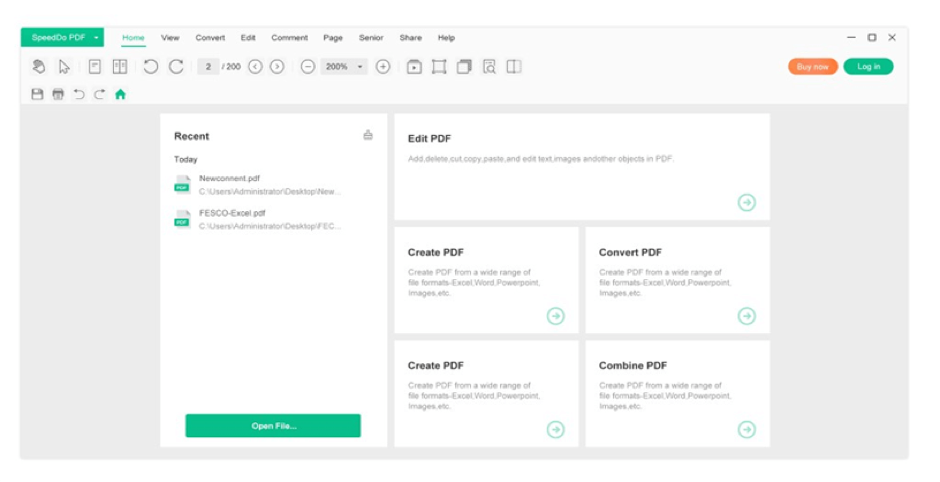Screen dimensions: 940x482
Task: Clear the Recent files list
Action: tap(368, 135)
